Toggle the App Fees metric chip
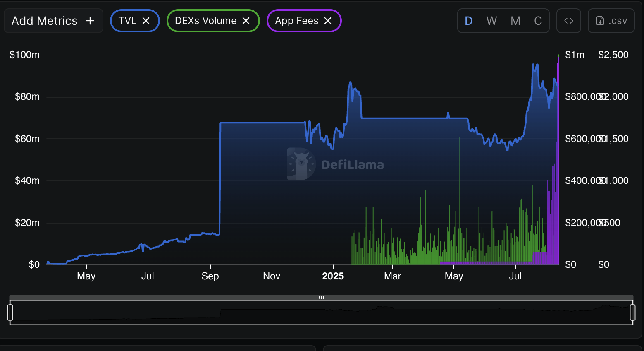Screen dimensions: 644x351 (296, 21)
